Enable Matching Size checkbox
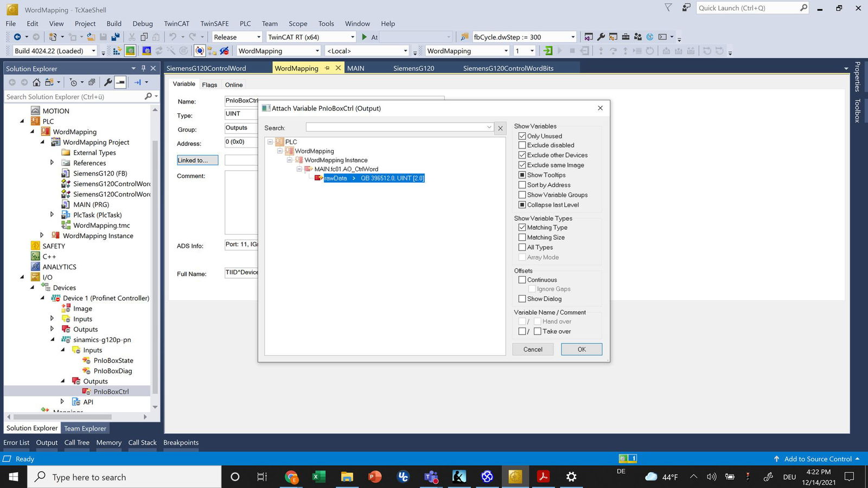The height and width of the screenshot is (488, 868). pyautogui.click(x=522, y=237)
